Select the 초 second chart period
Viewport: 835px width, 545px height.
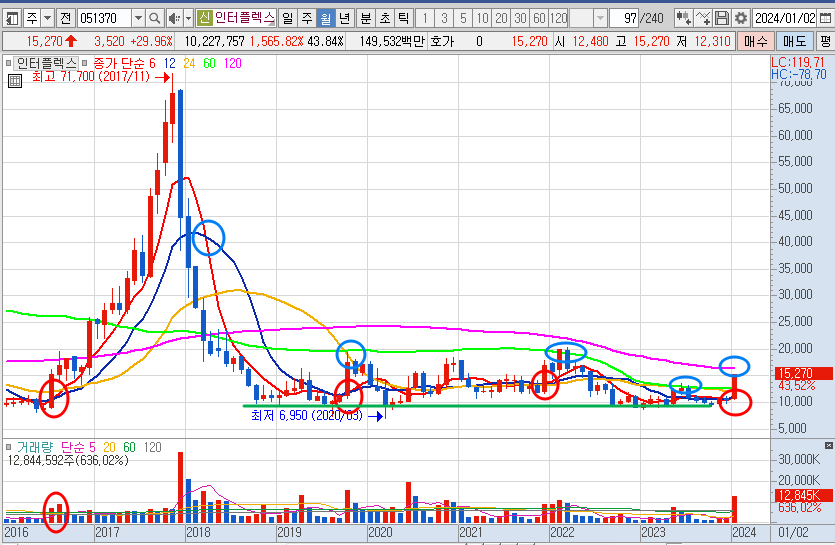point(384,19)
